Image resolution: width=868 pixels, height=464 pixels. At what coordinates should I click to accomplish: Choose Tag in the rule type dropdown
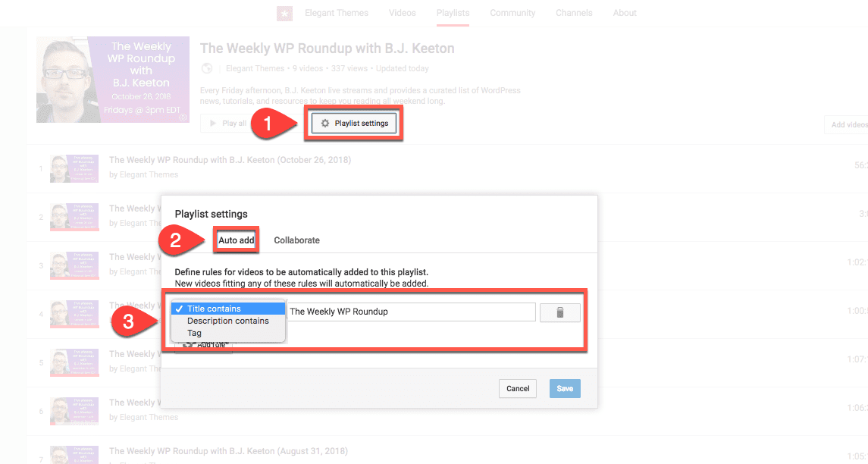194,332
